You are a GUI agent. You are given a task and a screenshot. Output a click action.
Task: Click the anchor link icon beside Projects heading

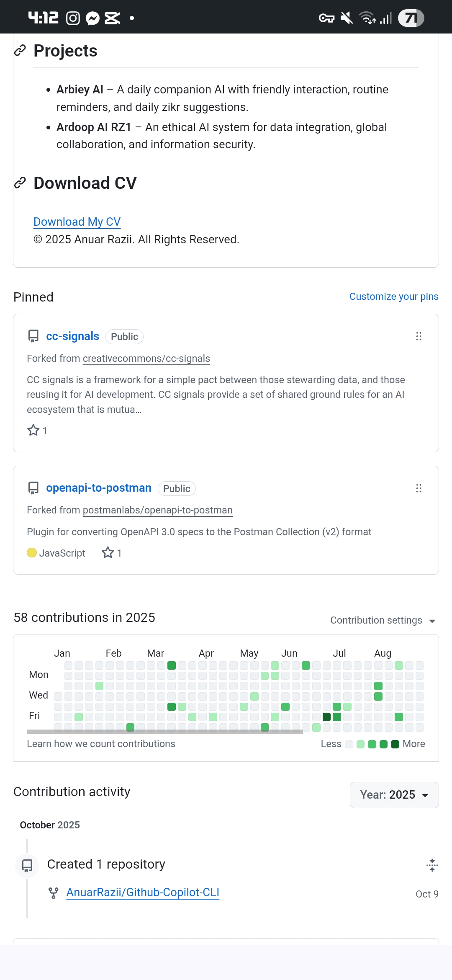(20, 51)
